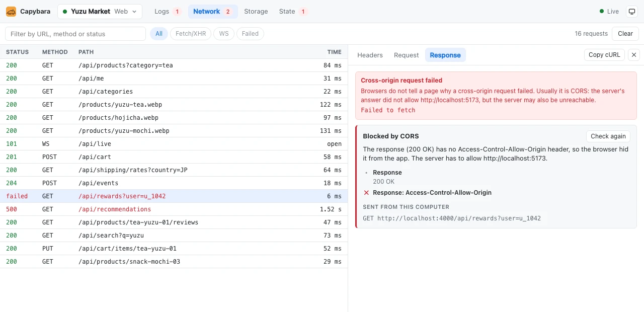The height and width of the screenshot is (312, 644).
Task: Select the failed /api/rewards?user=u_1042 row
Action: click(174, 196)
